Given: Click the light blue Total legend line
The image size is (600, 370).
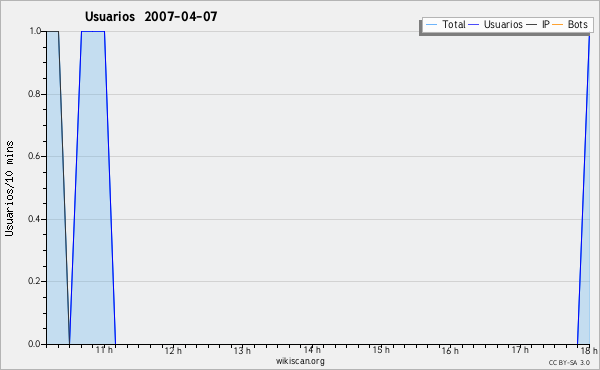Looking at the screenshot, I should tap(431, 25).
